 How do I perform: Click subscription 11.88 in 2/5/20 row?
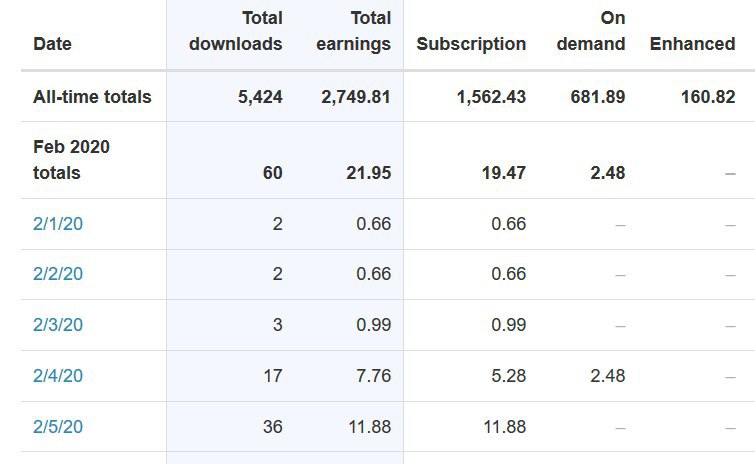click(505, 427)
